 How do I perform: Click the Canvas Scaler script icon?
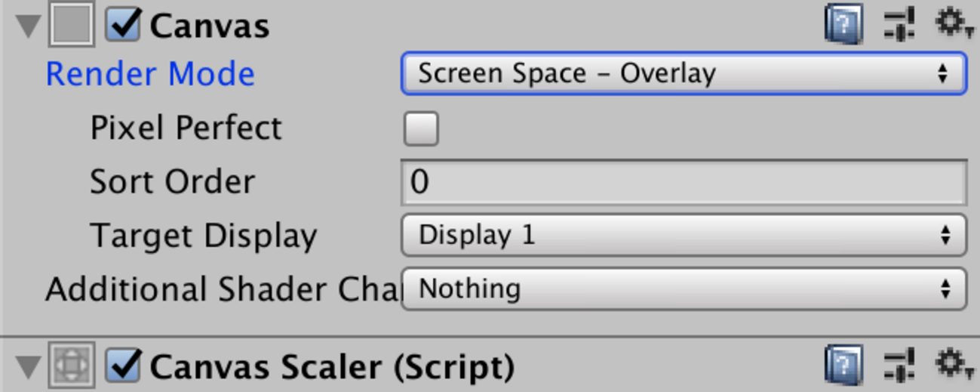[71, 366]
